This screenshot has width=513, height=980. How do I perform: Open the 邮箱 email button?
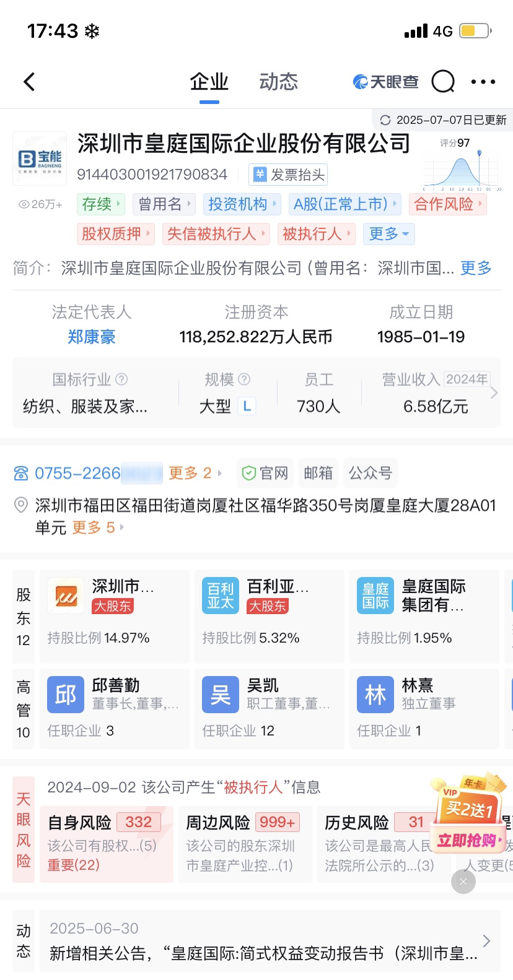318,473
